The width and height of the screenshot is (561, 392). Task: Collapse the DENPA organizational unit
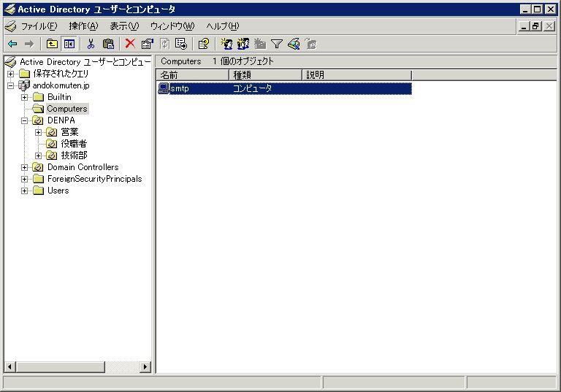(x=24, y=120)
